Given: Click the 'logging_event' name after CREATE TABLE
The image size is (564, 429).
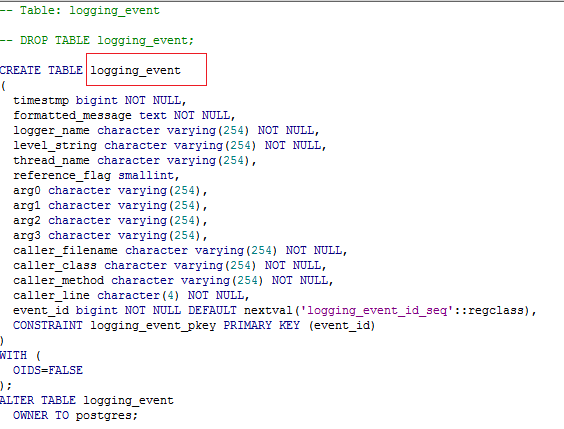Looking at the screenshot, I should pyautogui.click(x=136, y=70).
